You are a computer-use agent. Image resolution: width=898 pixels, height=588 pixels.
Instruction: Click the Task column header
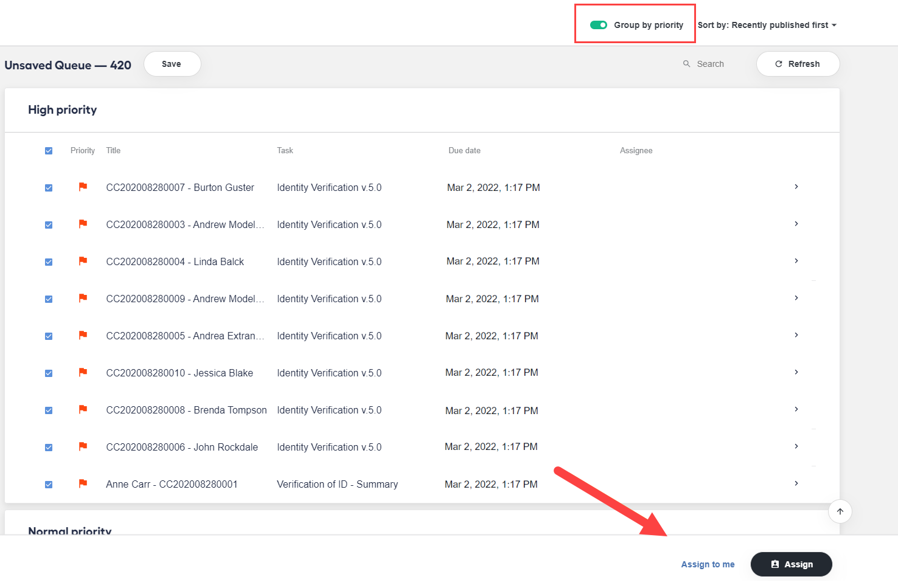285,151
